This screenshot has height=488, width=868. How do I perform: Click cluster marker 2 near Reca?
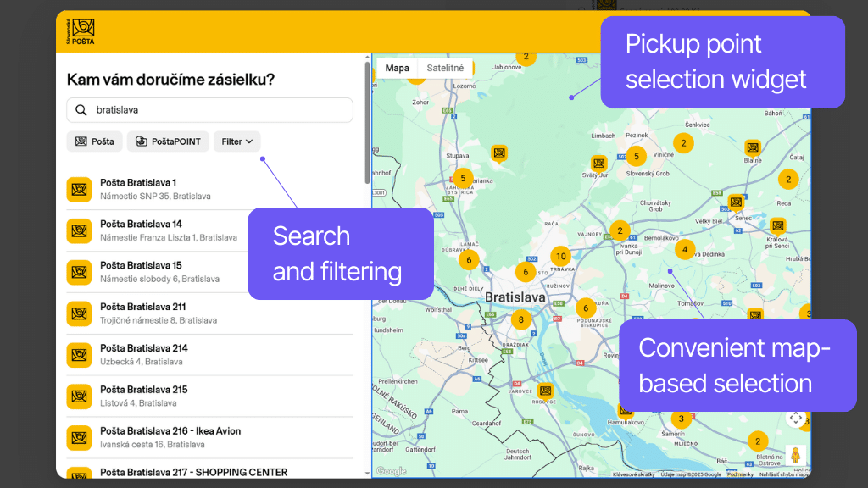(788, 180)
